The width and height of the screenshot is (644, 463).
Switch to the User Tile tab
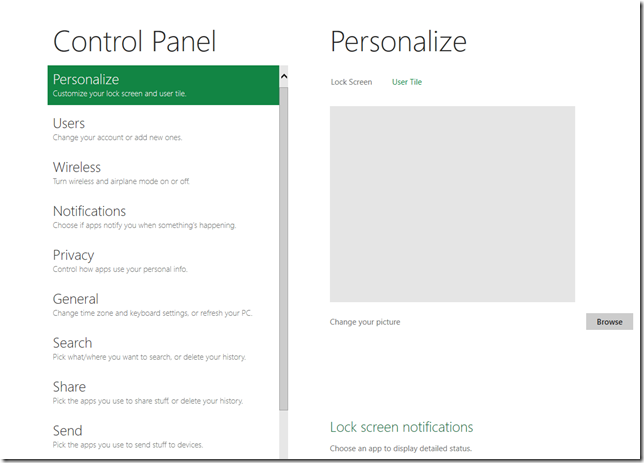click(407, 82)
